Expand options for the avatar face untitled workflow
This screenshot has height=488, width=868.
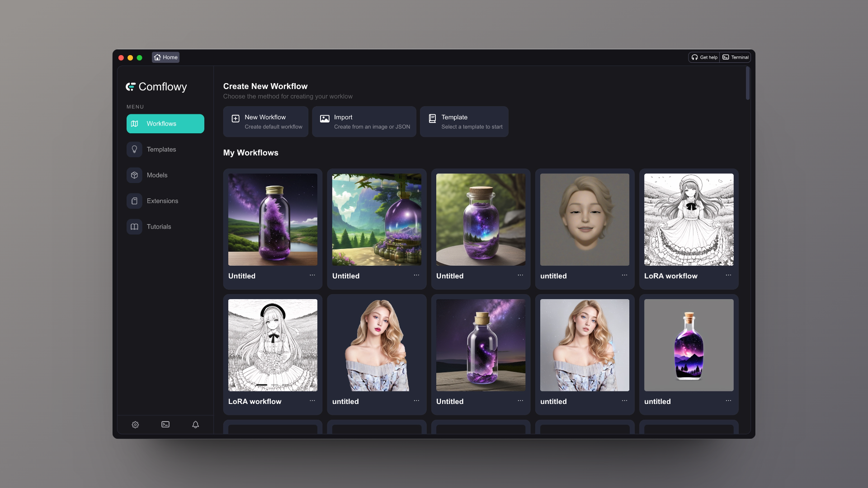(x=624, y=275)
